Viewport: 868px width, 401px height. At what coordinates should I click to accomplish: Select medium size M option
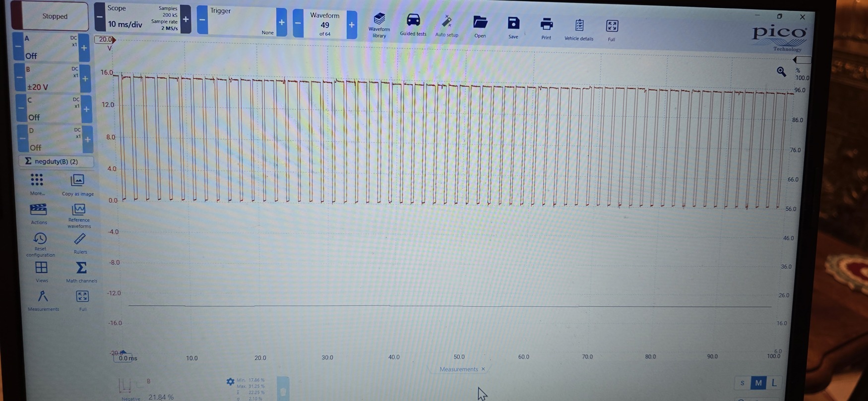(x=758, y=383)
